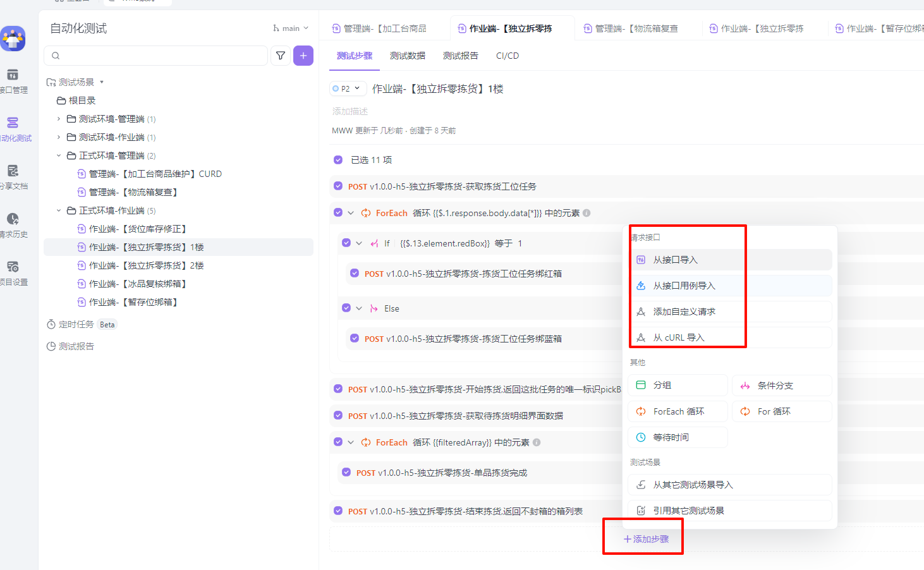The image size is (924, 570).
Task: Click the 定时任务 clock icon
Action: [x=51, y=324]
